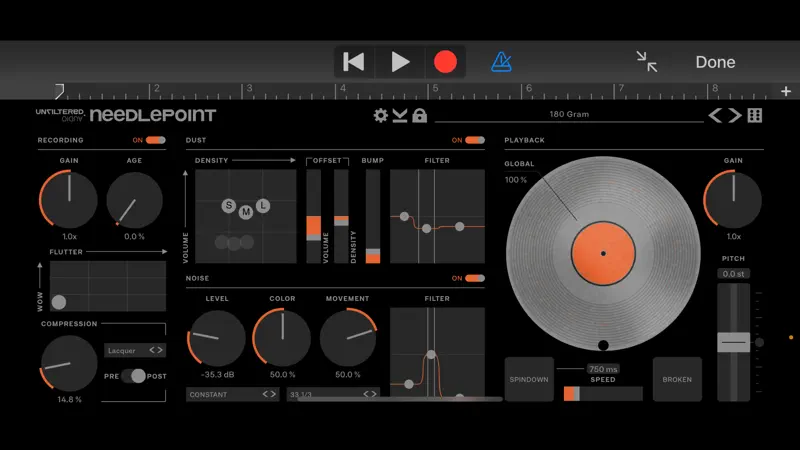The height and width of the screenshot is (450, 800).
Task: Click the Offset Volume bar
Action: click(313, 216)
